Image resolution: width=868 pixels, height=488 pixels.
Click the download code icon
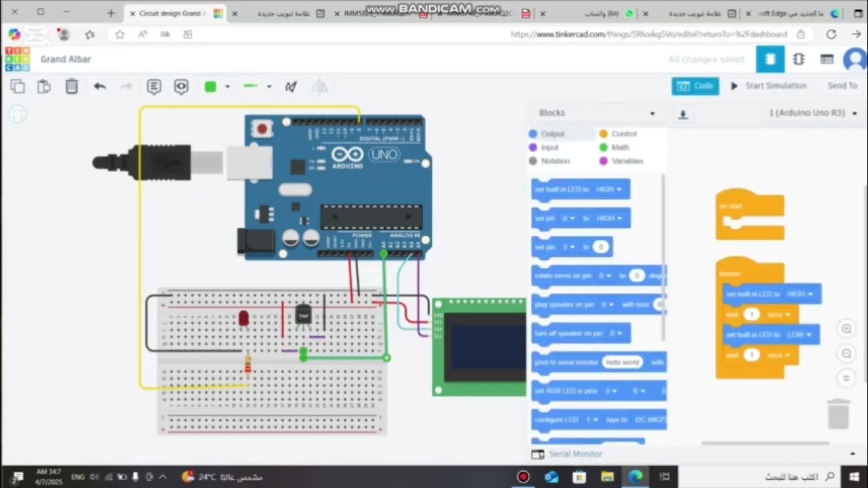pyautogui.click(x=683, y=114)
